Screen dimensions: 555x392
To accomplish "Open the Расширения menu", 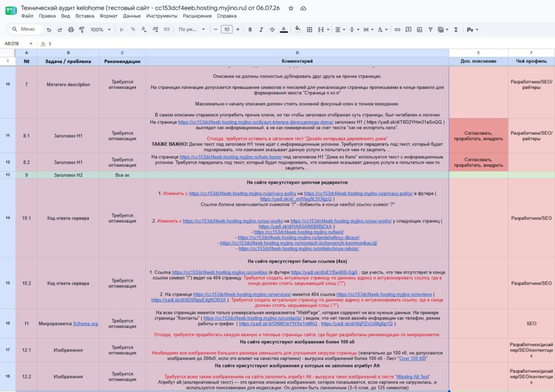I will coord(197,16).
